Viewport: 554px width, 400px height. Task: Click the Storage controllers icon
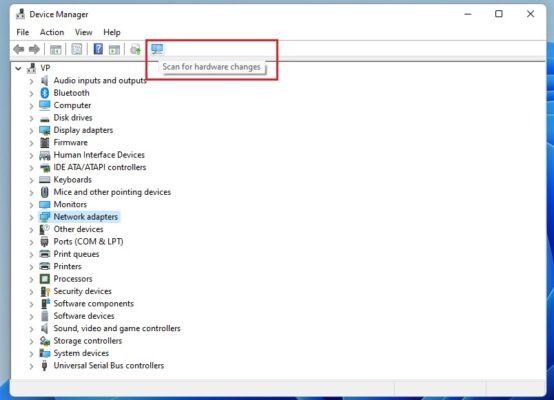pos(45,341)
